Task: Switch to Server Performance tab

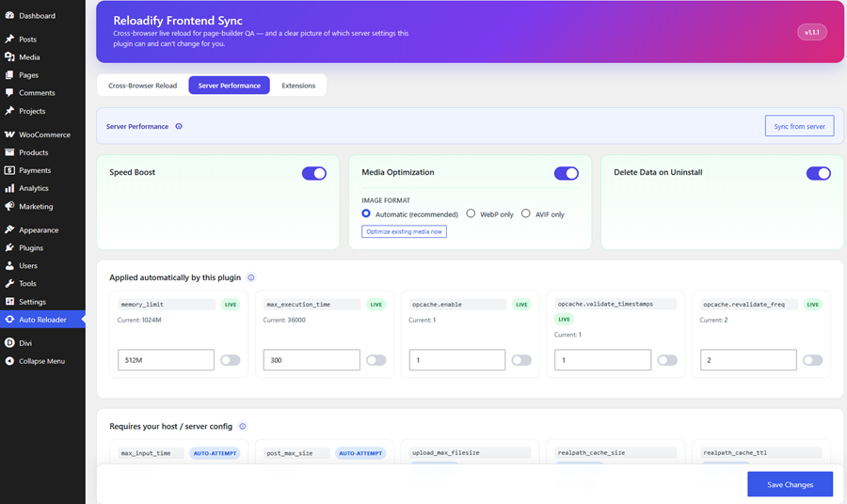Action: pyautogui.click(x=229, y=86)
